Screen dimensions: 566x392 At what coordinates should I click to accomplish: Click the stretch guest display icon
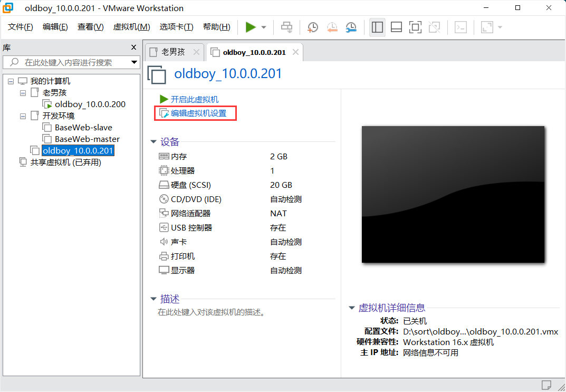[x=487, y=27]
